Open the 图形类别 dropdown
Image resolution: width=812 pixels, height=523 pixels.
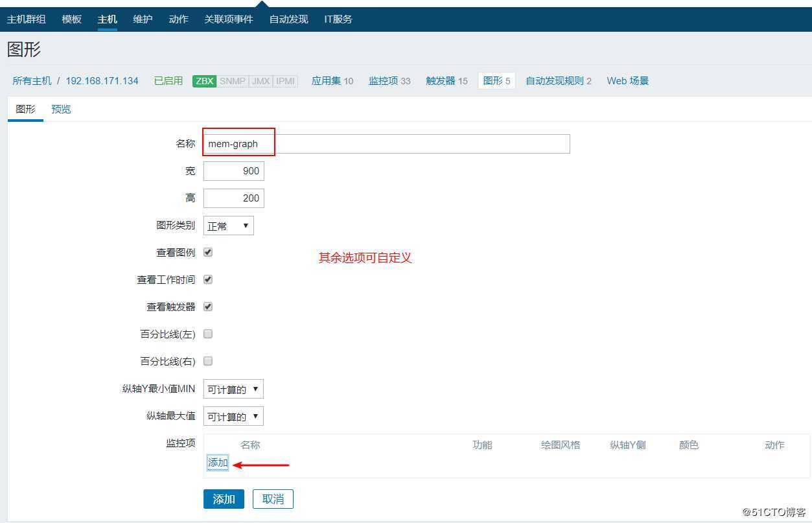(x=228, y=226)
